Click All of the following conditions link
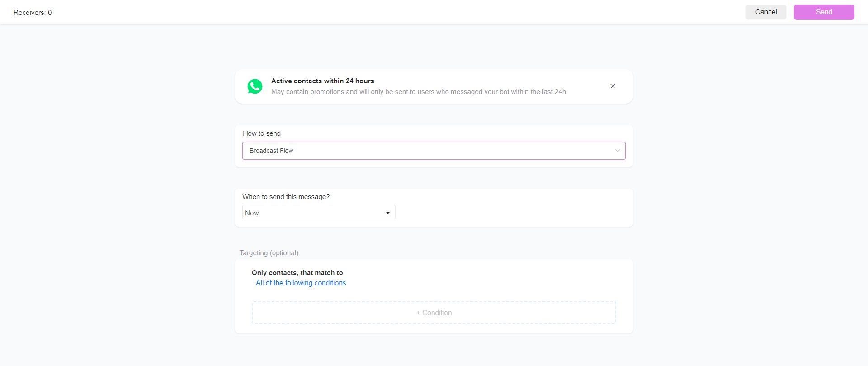 [x=301, y=283]
